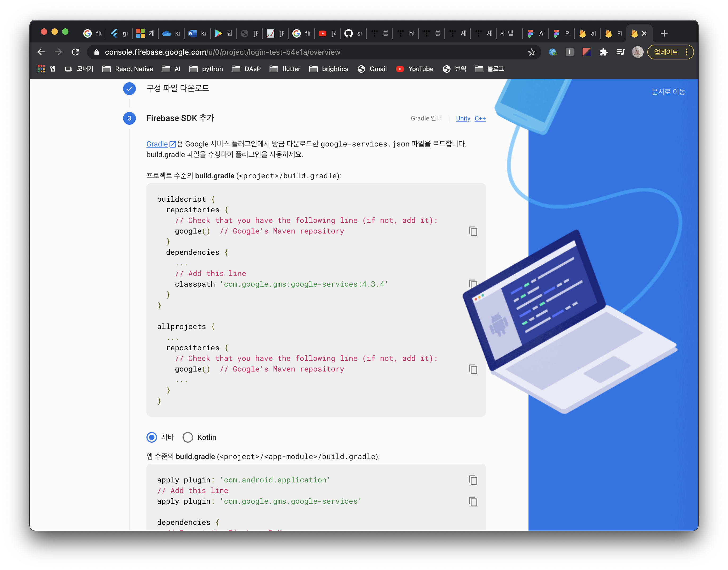The height and width of the screenshot is (570, 728).
Task: Click the completed 구성 파일 다운로드 step checkmark
Action: pyautogui.click(x=129, y=88)
